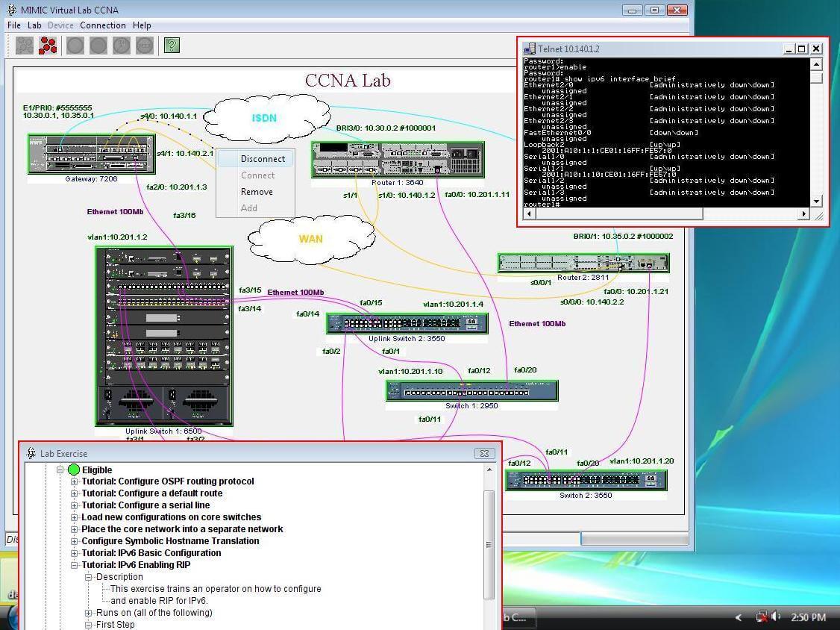Click the greyed circular toolbar icon with grid pattern
The width and height of the screenshot is (840, 630).
pyautogui.click(x=145, y=46)
